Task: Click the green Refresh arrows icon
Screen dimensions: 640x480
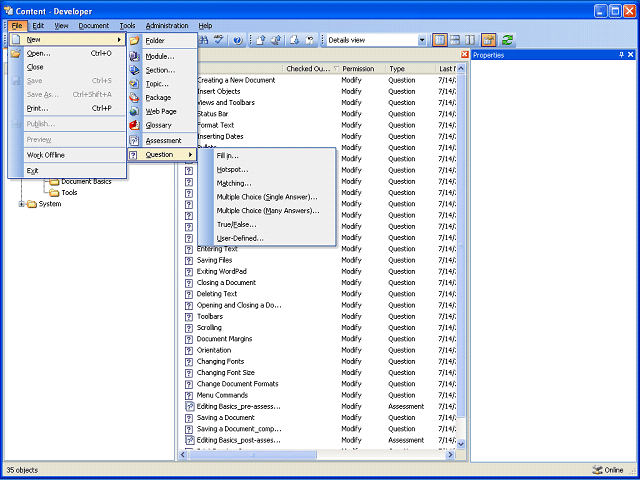Action: click(507, 40)
